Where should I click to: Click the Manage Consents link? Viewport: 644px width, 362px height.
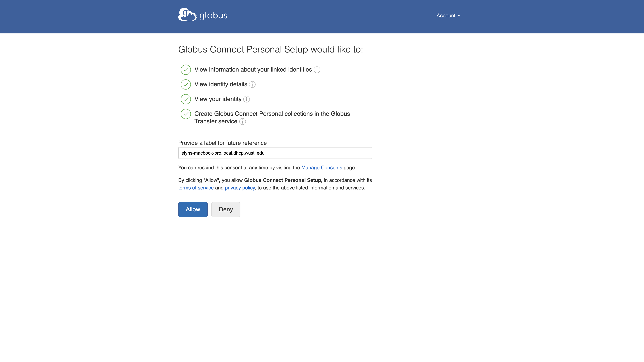coord(322,167)
